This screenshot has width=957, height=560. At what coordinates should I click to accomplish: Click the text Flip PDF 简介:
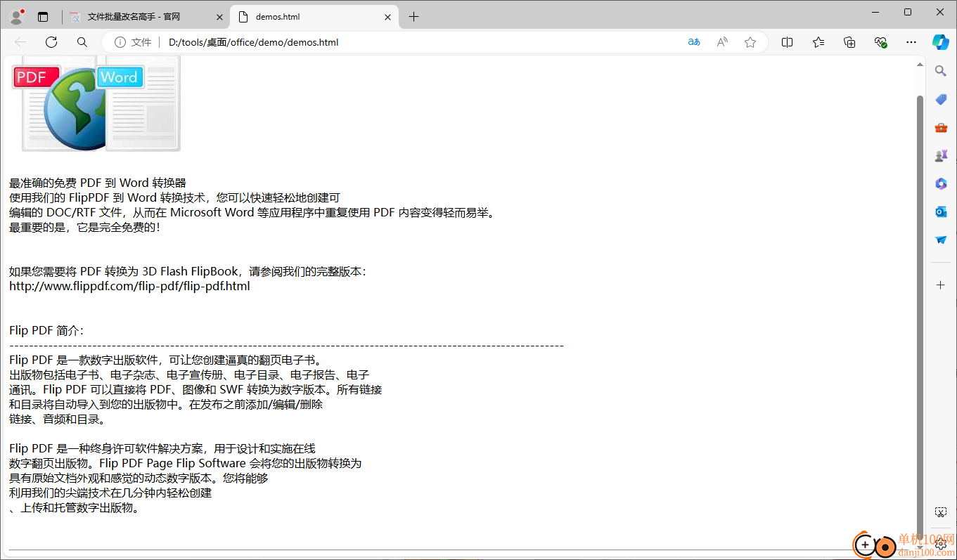click(46, 330)
